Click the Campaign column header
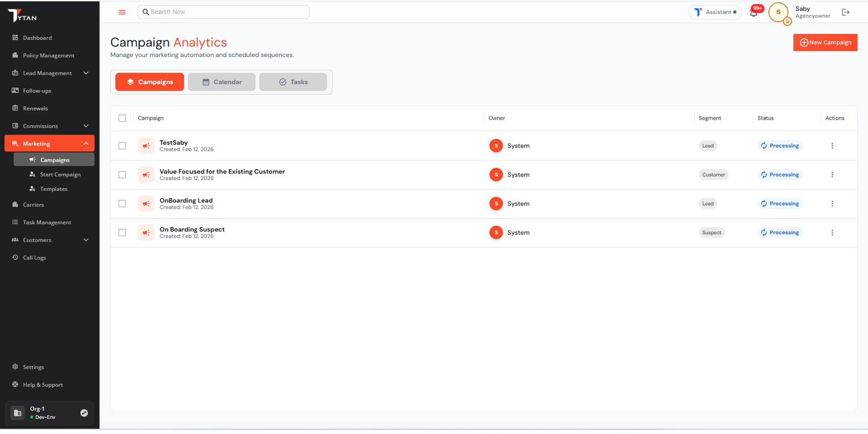This screenshot has height=434, width=868. (x=151, y=118)
